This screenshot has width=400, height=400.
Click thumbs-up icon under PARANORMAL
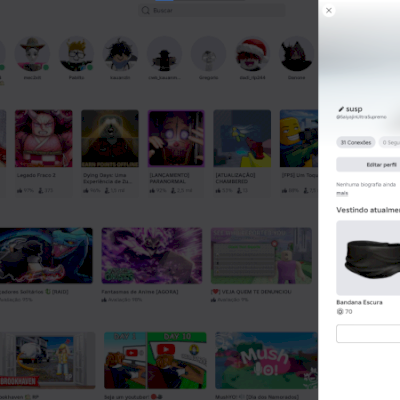point(152,190)
